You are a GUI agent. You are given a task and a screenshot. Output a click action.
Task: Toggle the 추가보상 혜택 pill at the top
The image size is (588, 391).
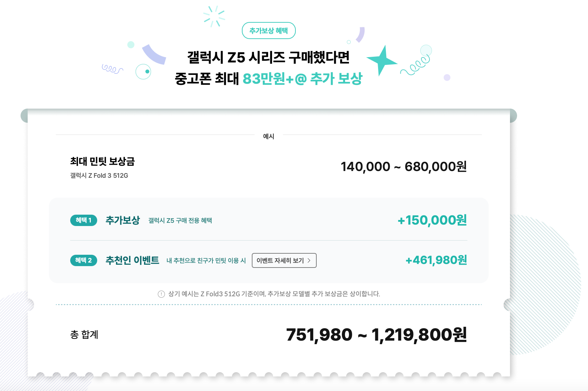pos(268,31)
